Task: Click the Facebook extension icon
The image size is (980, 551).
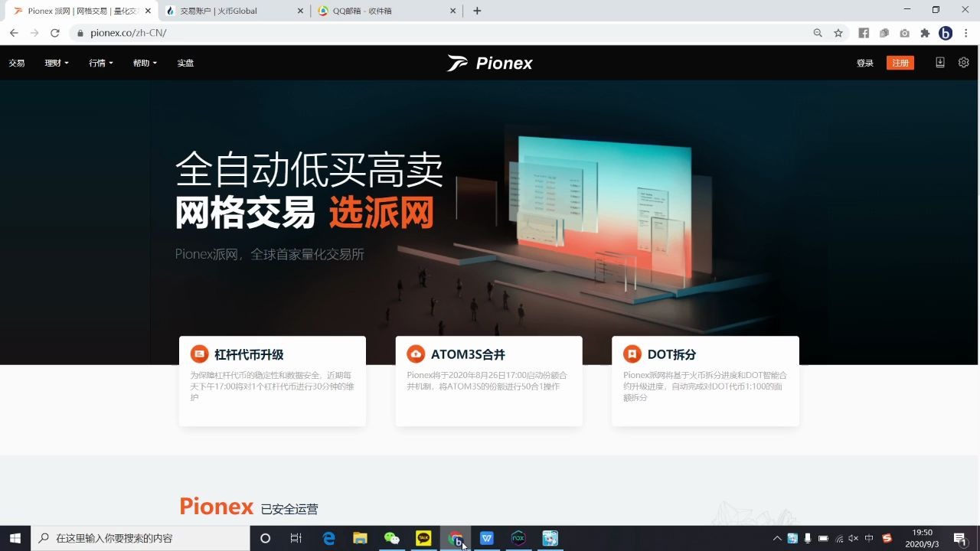Action: pyautogui.click(x=864, y=33)
